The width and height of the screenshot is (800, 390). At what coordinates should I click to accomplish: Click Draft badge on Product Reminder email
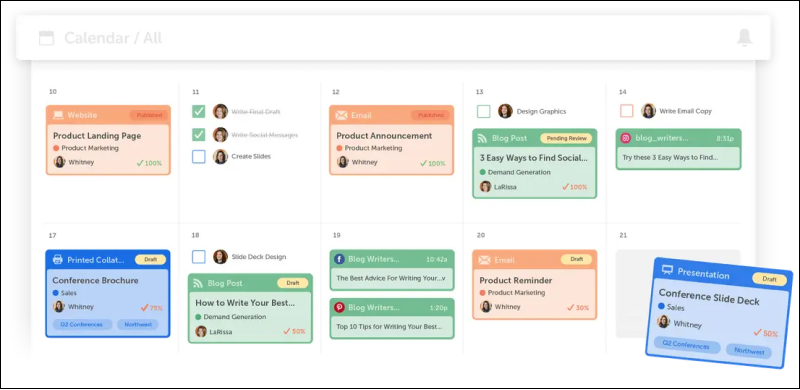click(577, 259)
